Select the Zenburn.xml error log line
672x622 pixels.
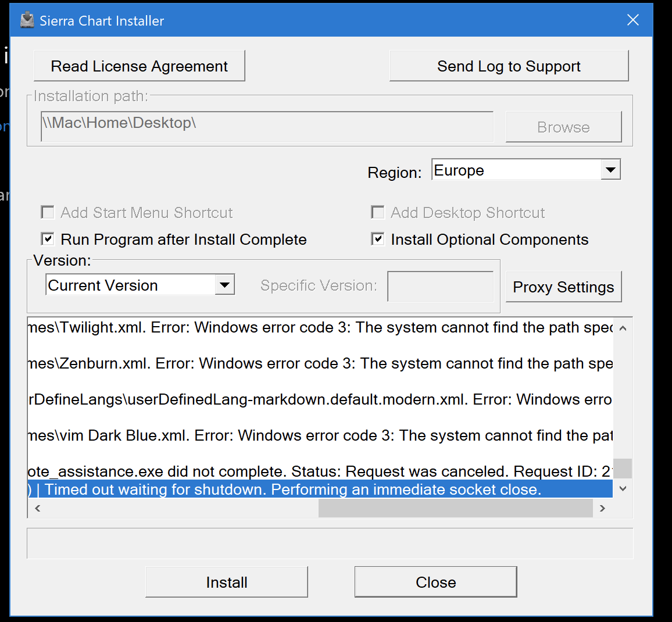(x=320, y=363)
